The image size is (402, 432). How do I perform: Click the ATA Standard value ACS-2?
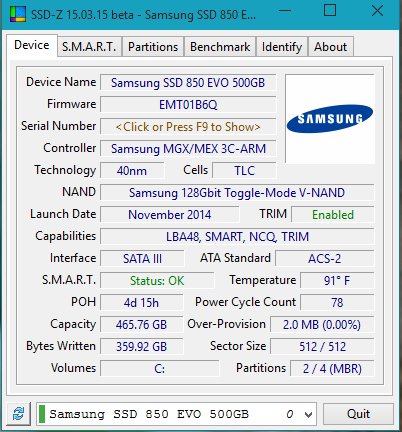point(325,259)
